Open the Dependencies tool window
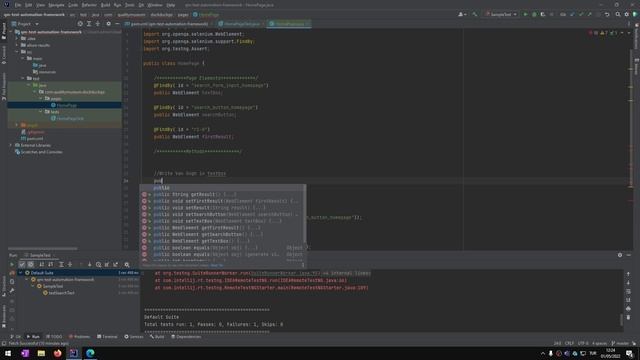640x360 pixels. [186, 337]
